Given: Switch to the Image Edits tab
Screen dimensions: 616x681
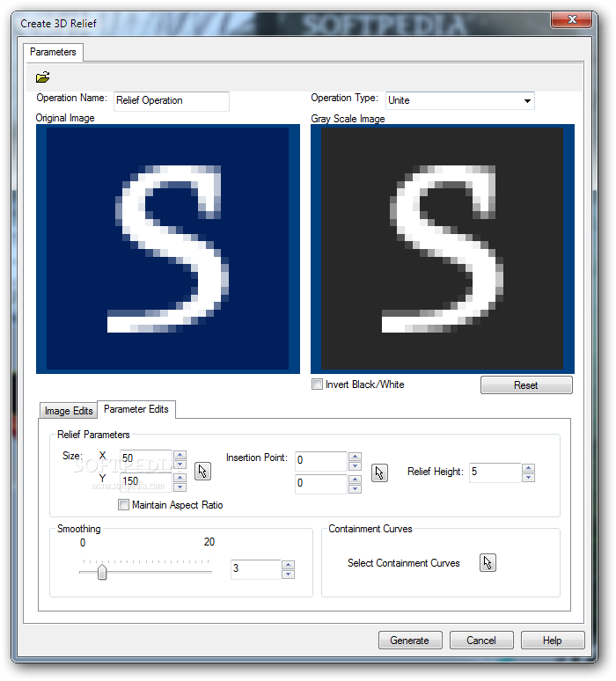Looking at the screenshot, I should pos(69,411).
